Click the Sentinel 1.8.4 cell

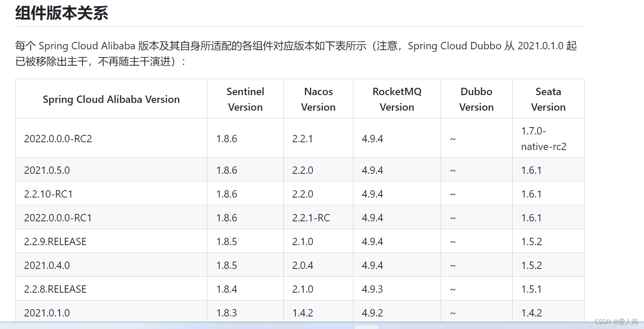[245, 289]
